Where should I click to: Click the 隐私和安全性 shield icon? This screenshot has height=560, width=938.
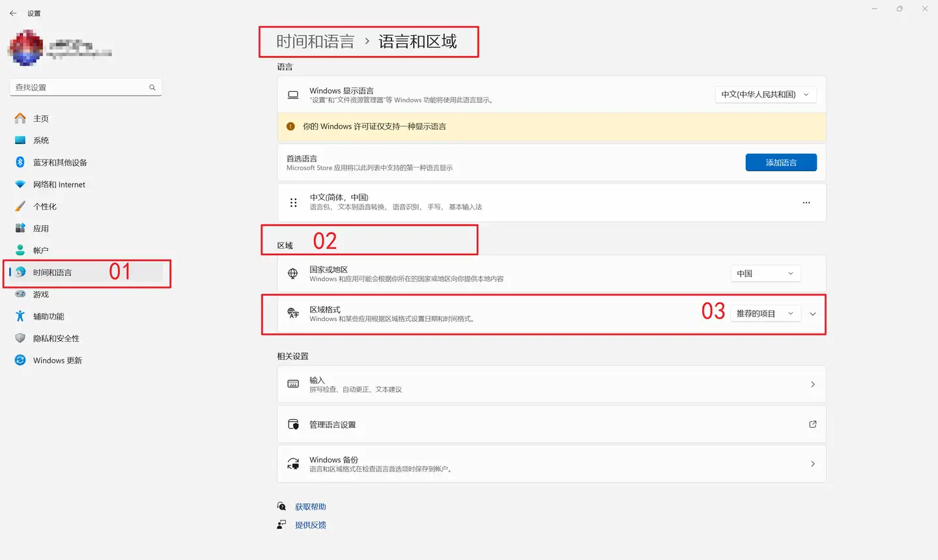tap(20, 338)
